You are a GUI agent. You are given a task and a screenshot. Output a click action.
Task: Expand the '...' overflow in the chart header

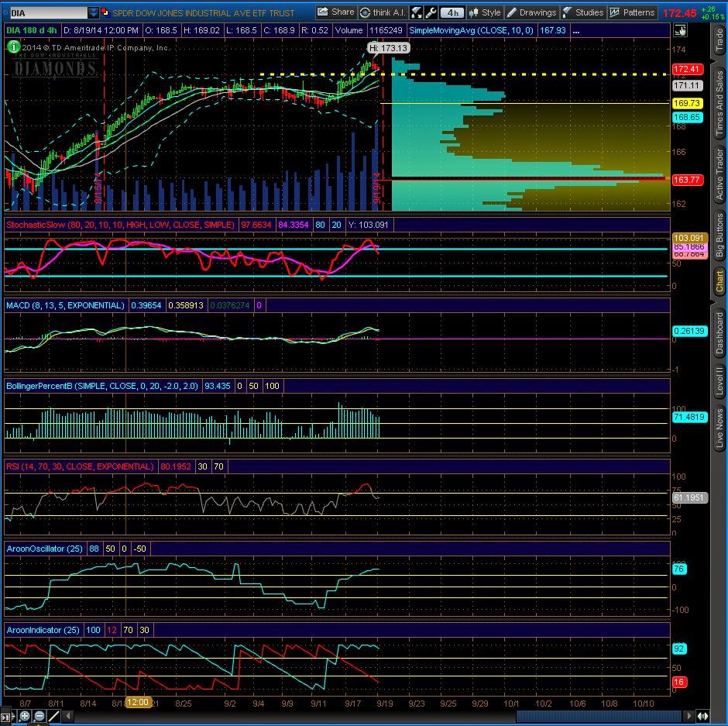tap(575, 31)
